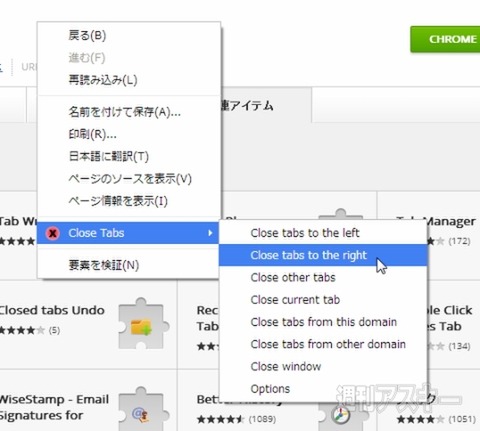Click the red X Close Tabs icon
The width and height of the screenshot is (480, 431).
53,233
